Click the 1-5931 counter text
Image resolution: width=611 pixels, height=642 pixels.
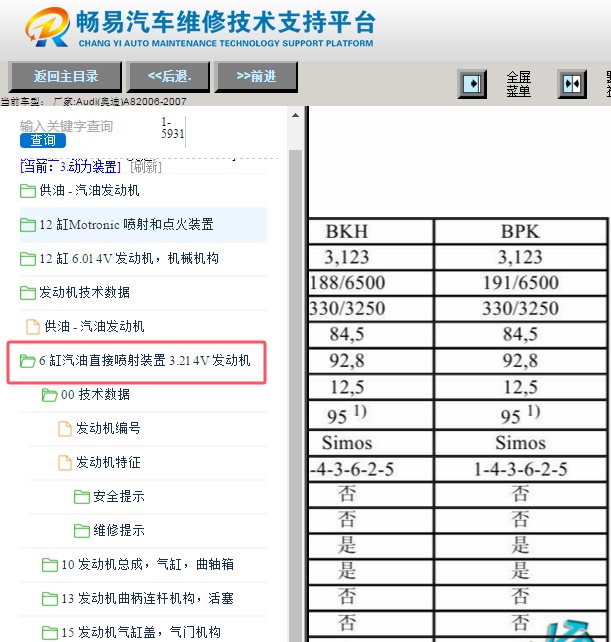[172, 128]
